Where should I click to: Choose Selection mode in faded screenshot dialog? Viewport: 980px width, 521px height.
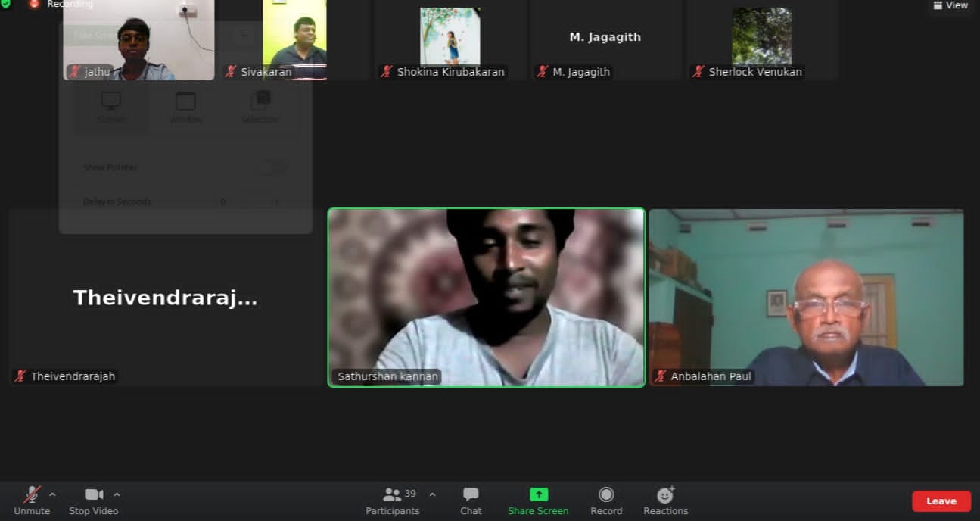pos(260,108)
